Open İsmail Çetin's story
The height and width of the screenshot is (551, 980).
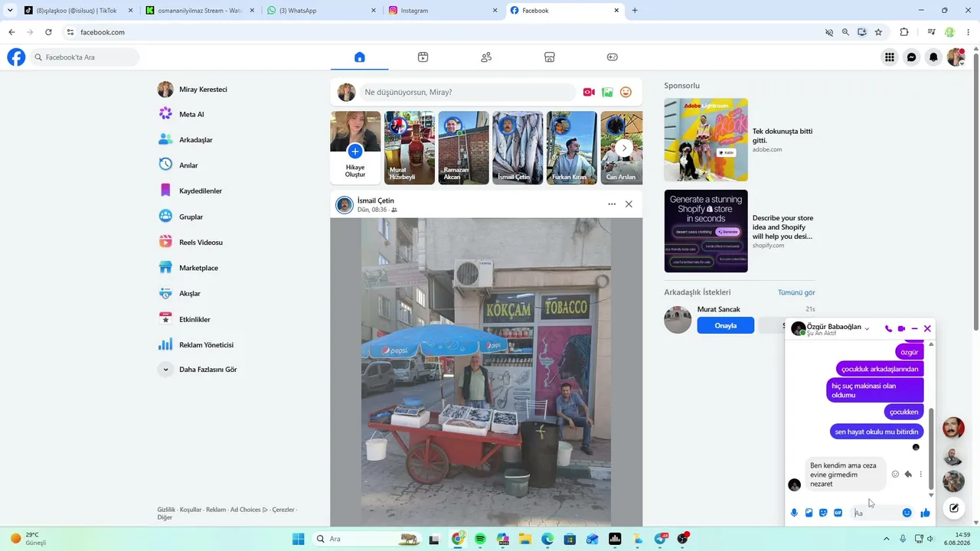pos(518,148)
